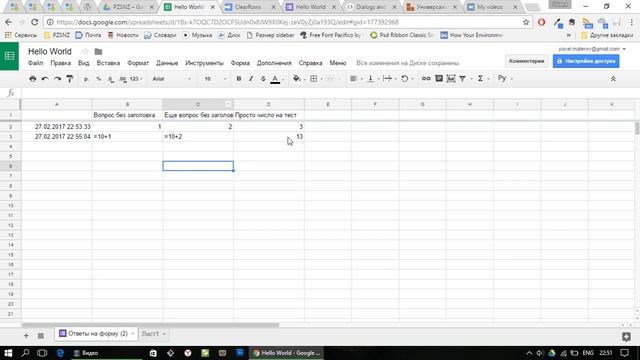Image resolution: width=640 pixels, height=360 pixels.
Task: Decrease decimal places
Action: click(x=111, y=79)
